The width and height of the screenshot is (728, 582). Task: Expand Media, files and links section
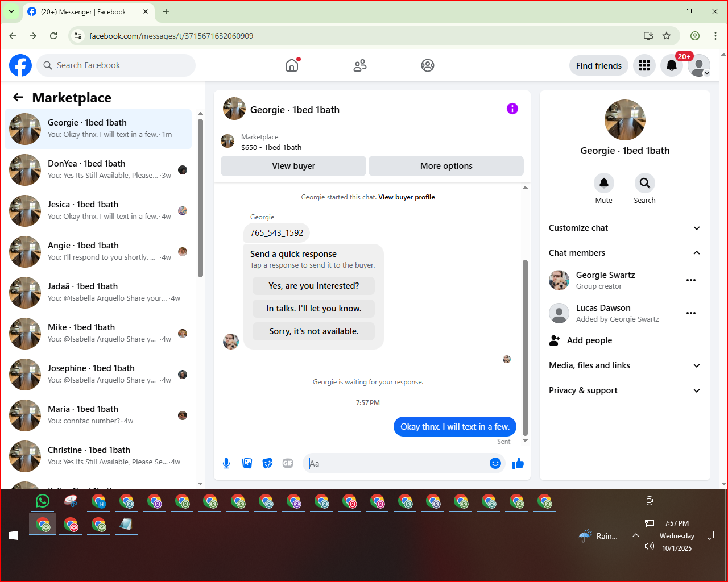pos(625,365)
